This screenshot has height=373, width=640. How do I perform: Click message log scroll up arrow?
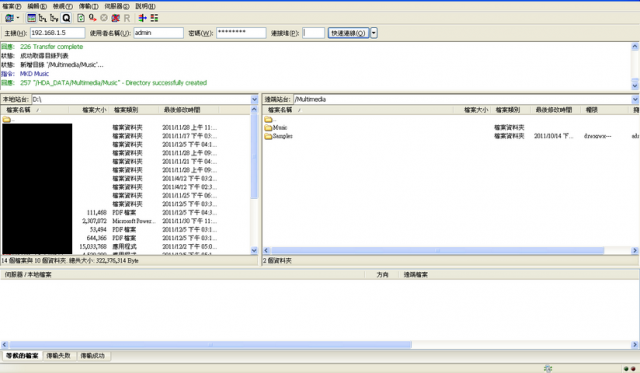point(635,46)
